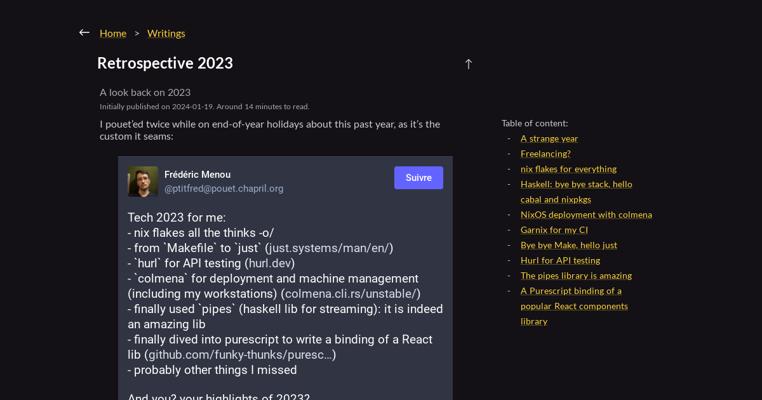Click the back arrow icon

[84, 33]
